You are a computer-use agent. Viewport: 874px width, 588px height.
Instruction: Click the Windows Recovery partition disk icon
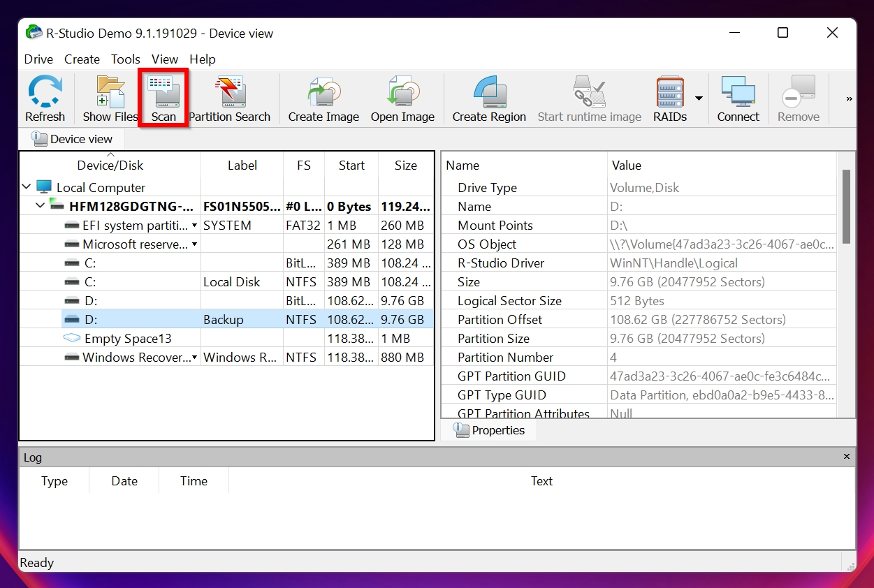pos(72,358)
